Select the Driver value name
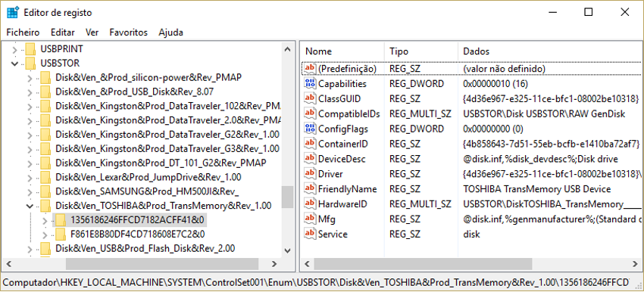 (330, 174)
